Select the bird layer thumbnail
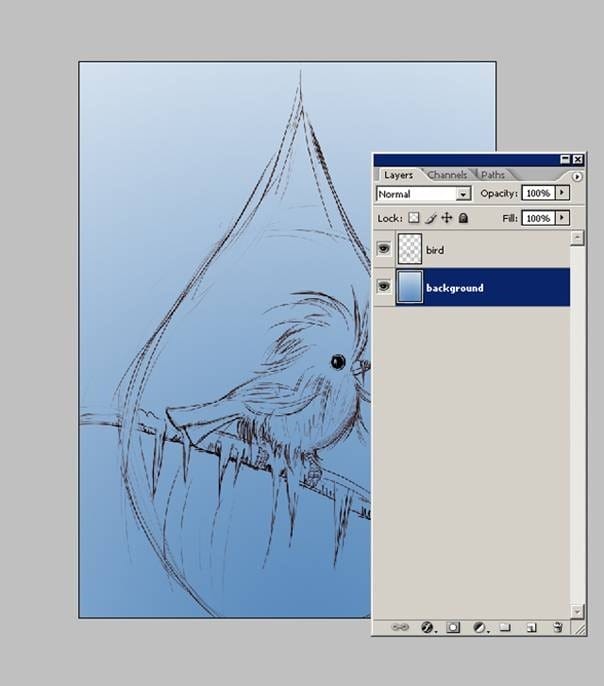The width and height of the screenshot is (604, 686). point(410,249)
